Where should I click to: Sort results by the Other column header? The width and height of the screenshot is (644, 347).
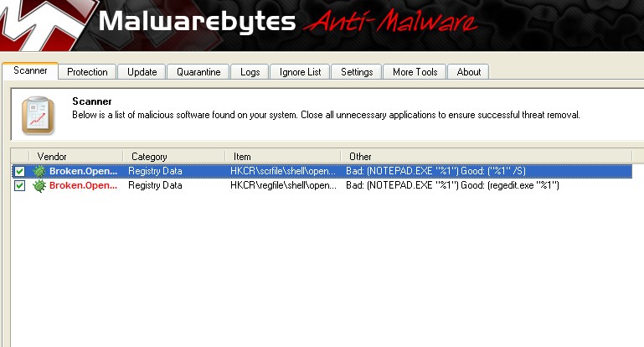click(487, 157)
